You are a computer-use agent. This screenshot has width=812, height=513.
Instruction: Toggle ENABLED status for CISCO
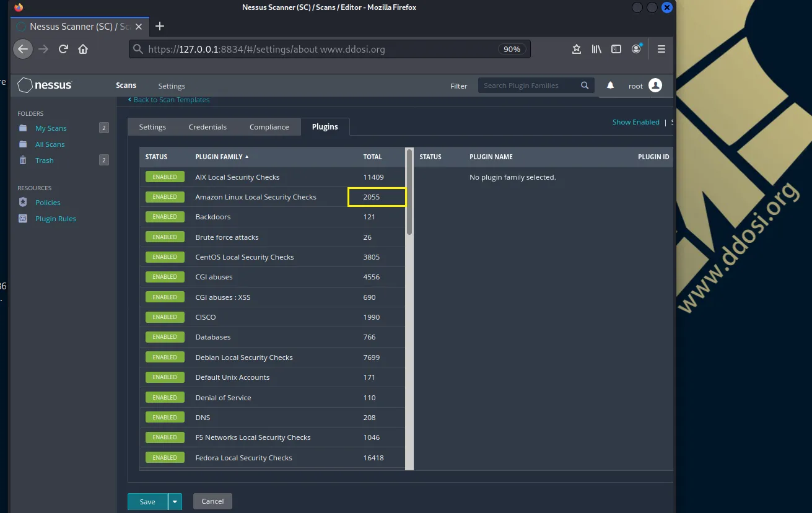pyautogui.click(x=165, y=317)
